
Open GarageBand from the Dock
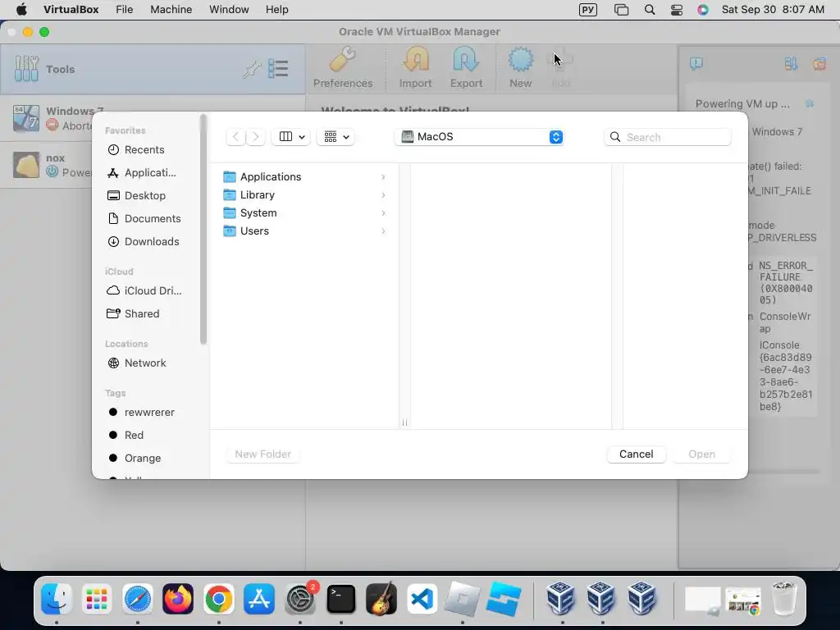(381, 598)
